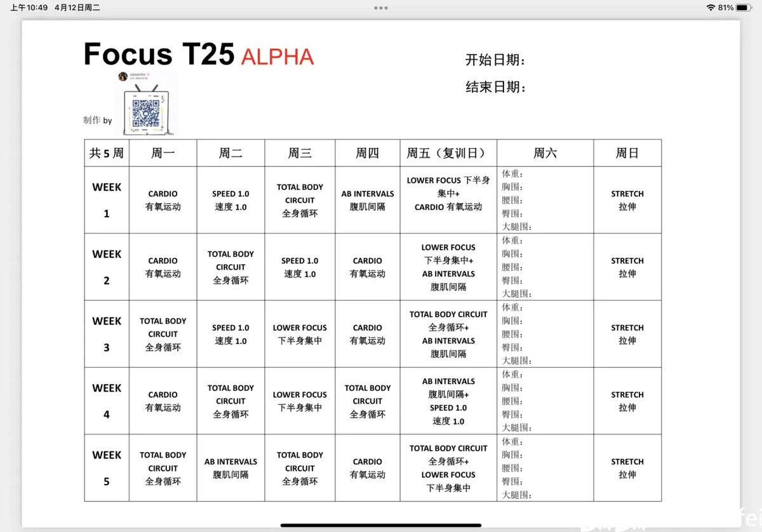Select the red ALPHA title text

pos(277,57)
